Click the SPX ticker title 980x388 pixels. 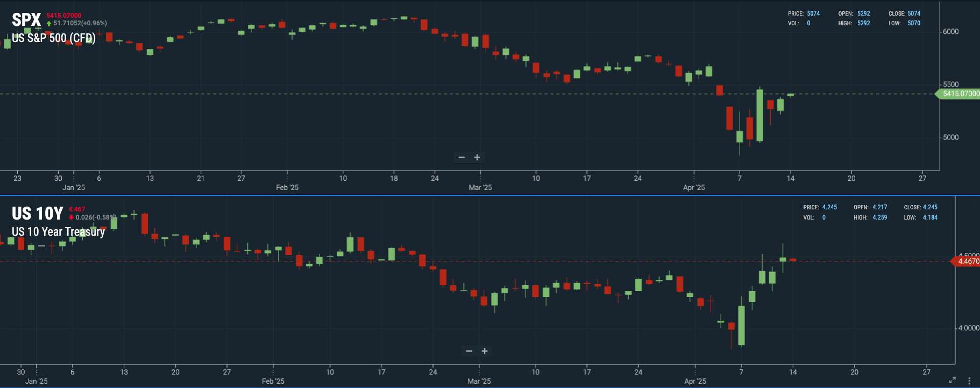26,20
